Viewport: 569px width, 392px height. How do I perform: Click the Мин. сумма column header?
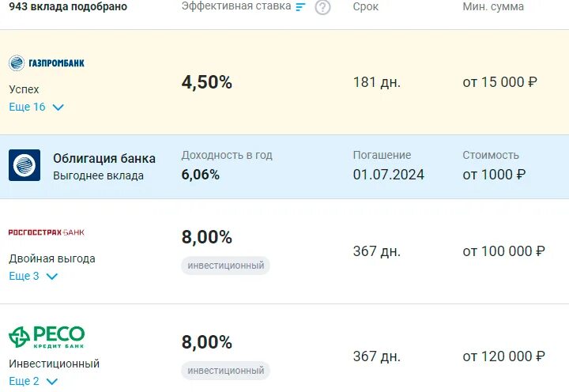493,6
